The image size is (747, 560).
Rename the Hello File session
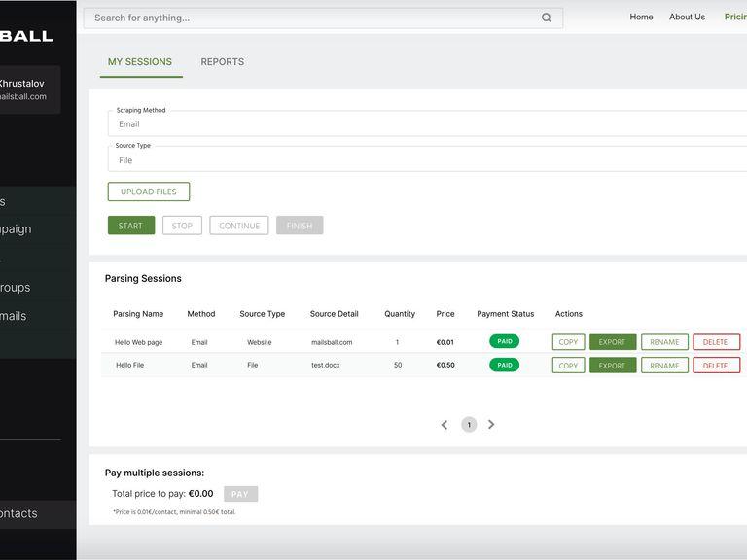(664, 366)
